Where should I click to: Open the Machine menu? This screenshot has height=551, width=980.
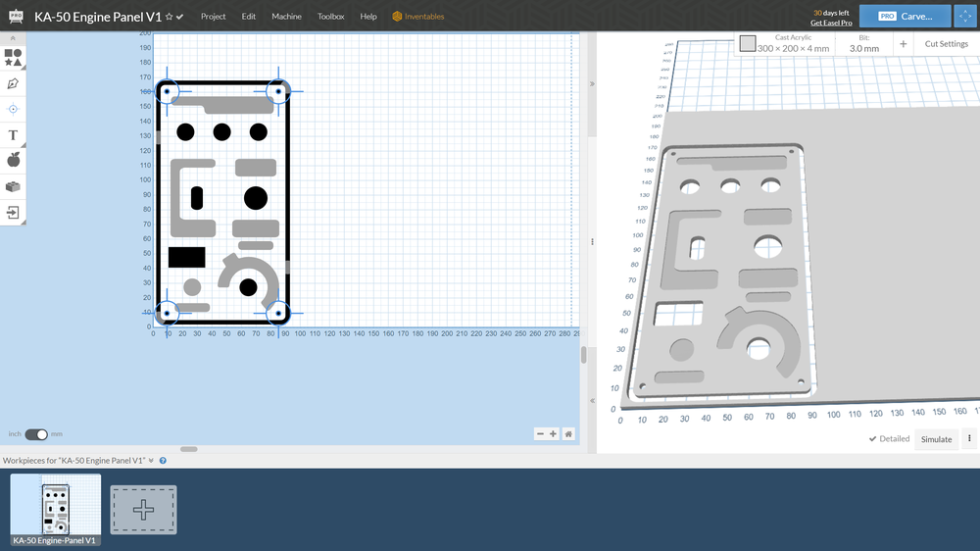click(x=286, y=17)
